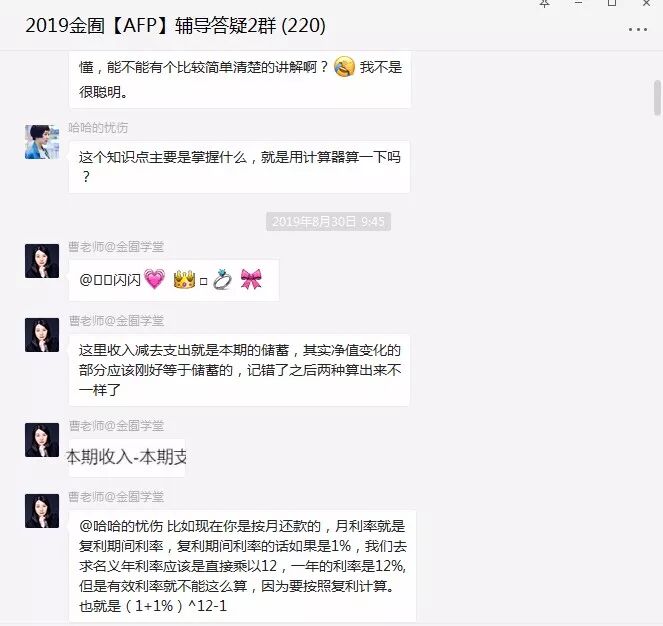This screenshot has height=626, width=663.
Task: Click 曹老师 avatar beside the 复利 explanation message
Action: [x=42, y=511]
